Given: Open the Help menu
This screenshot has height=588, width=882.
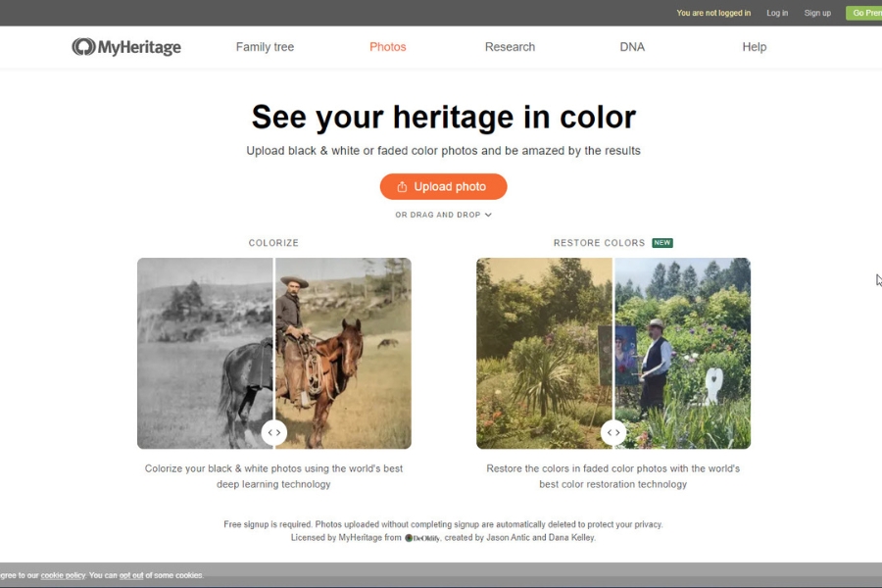Looking at the screenshot, I should (x=754, y=47).
